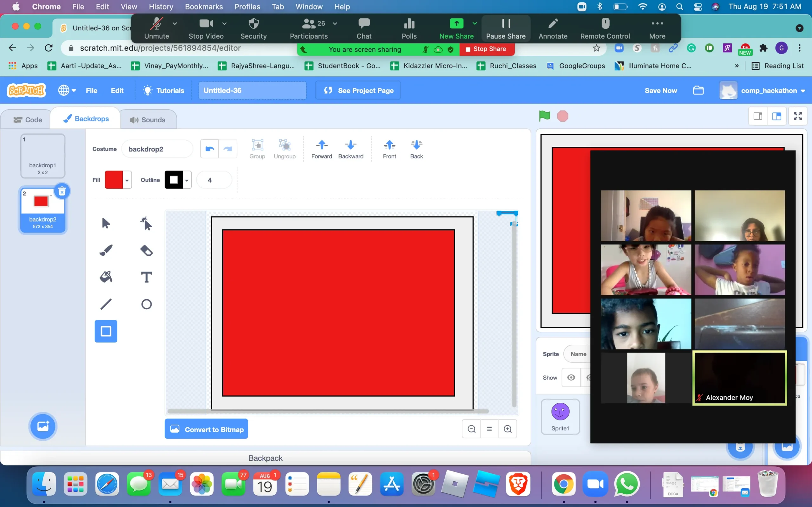
Task: Choose the Reshape tool
Action: click(146, 223)
